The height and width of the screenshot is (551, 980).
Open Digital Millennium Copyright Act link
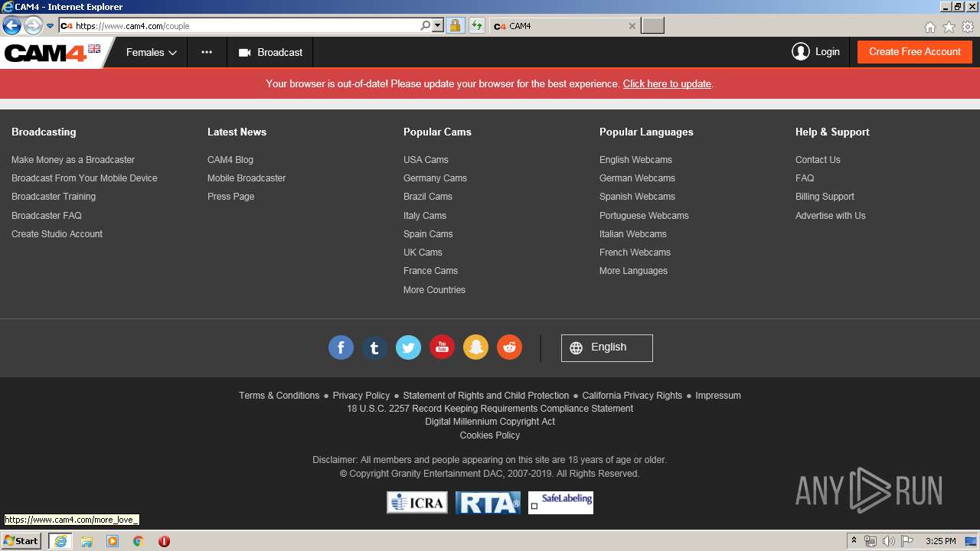click(490, 422)
